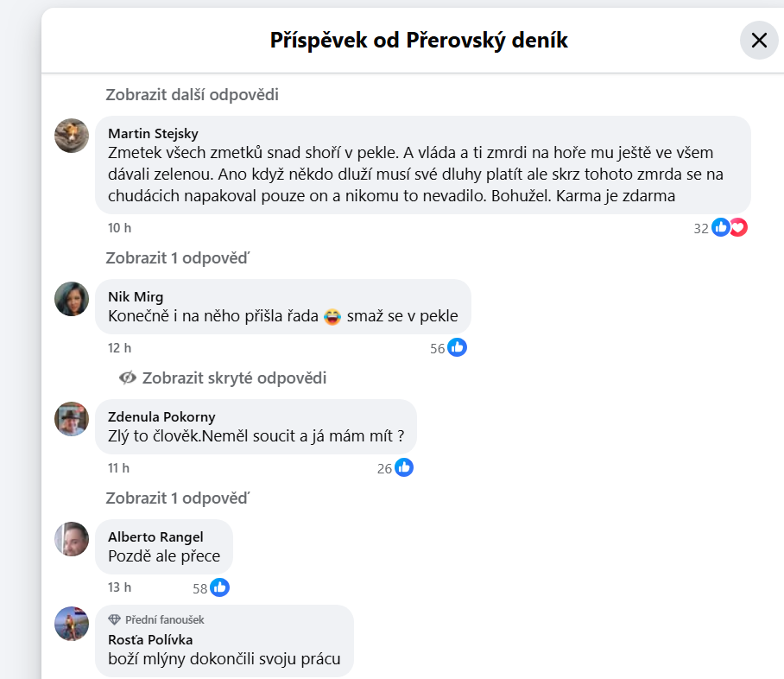Click heart reaction icon on Martin Stejsky's comment
This screenshot has height=679, width=784.
click(x=738, y=228)
